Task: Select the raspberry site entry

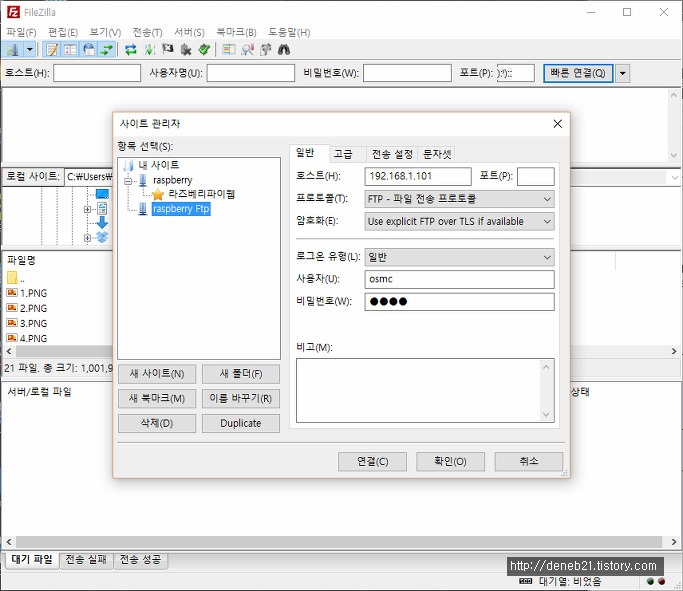Action: pyautogui.click(x=172, y=180)
